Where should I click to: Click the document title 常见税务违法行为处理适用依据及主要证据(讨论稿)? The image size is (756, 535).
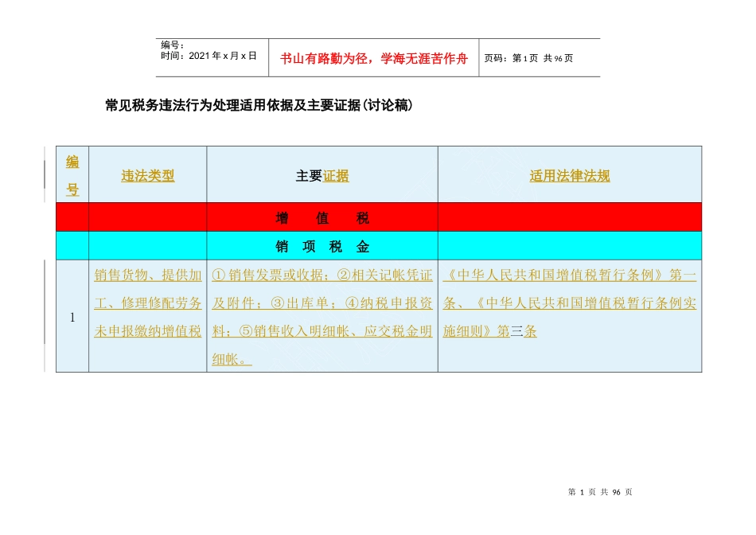[259, 105]
